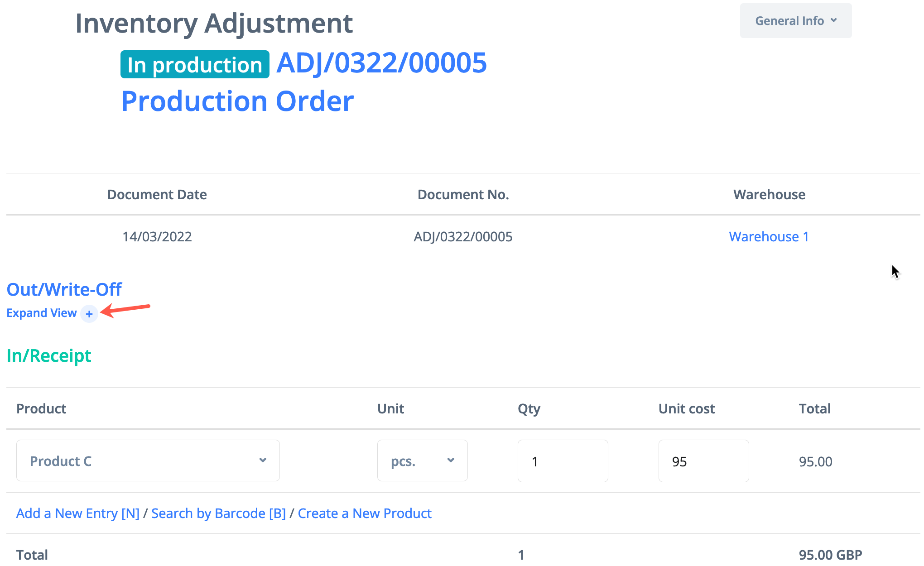Click the plus icon beside Expand View
This screenshot has height=566, width=924.
tap(89, 314)
